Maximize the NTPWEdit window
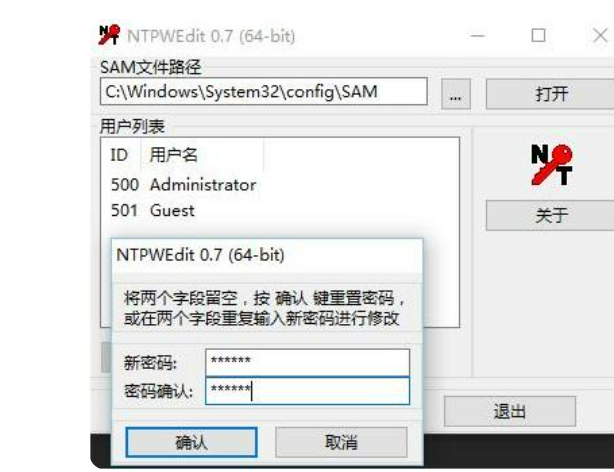The height and width of the screenshot is (472, 614). 538,36
